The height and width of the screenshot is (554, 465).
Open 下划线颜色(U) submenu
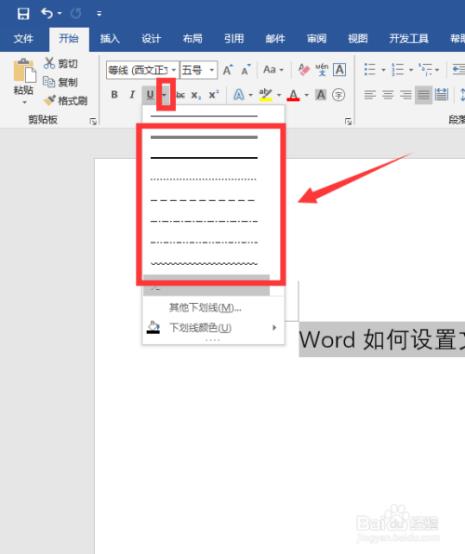[x=213, y=328]
